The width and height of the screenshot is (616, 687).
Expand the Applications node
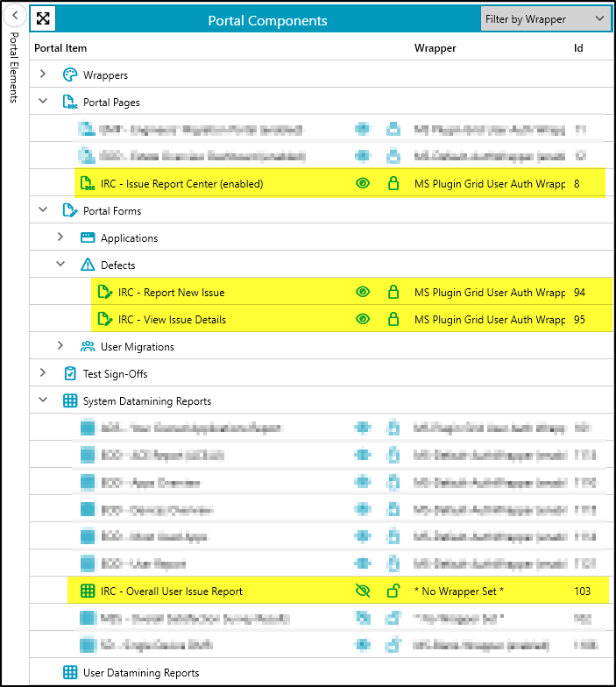click(x=60, y=237)
